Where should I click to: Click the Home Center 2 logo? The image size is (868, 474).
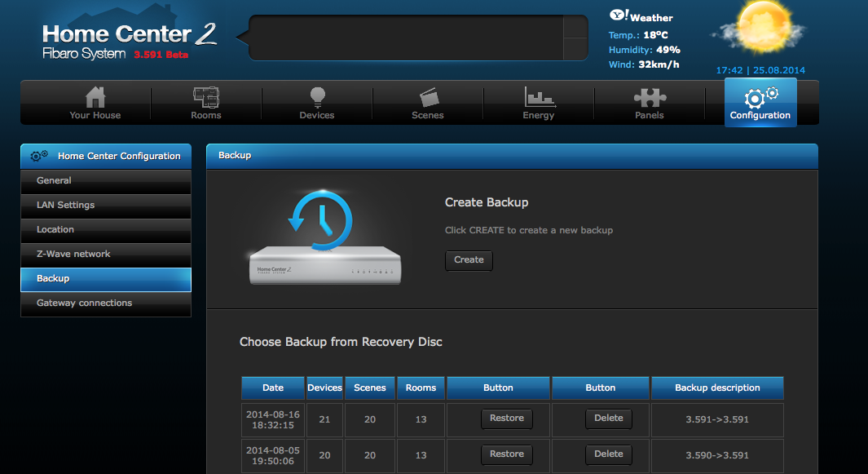click(x=129, y=41)
